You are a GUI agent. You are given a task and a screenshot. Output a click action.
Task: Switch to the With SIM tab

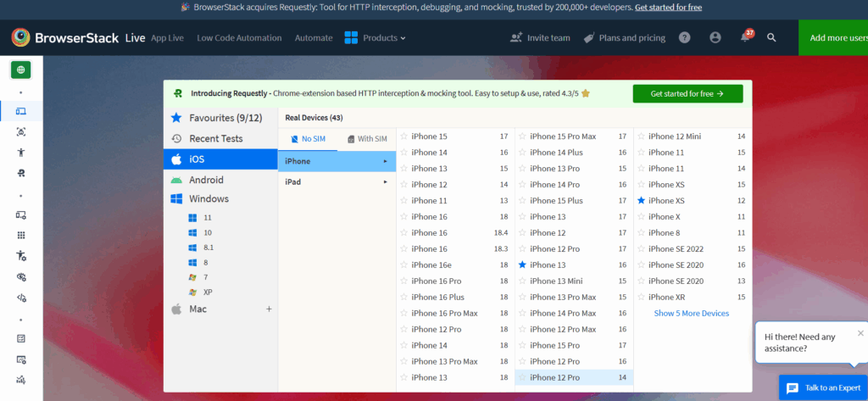(x=367, y=139)
